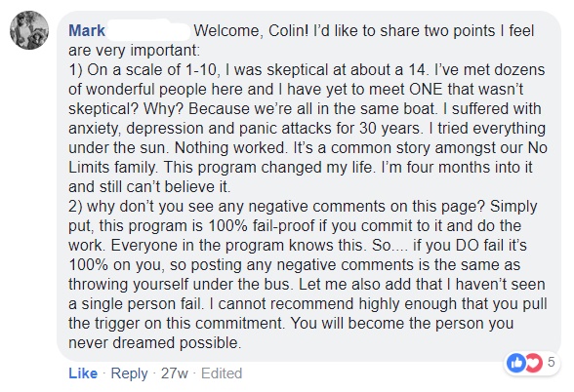Screen dimensions: 574x392
Task: Open the 27w timestamp permalink
Action: point(174,373)
